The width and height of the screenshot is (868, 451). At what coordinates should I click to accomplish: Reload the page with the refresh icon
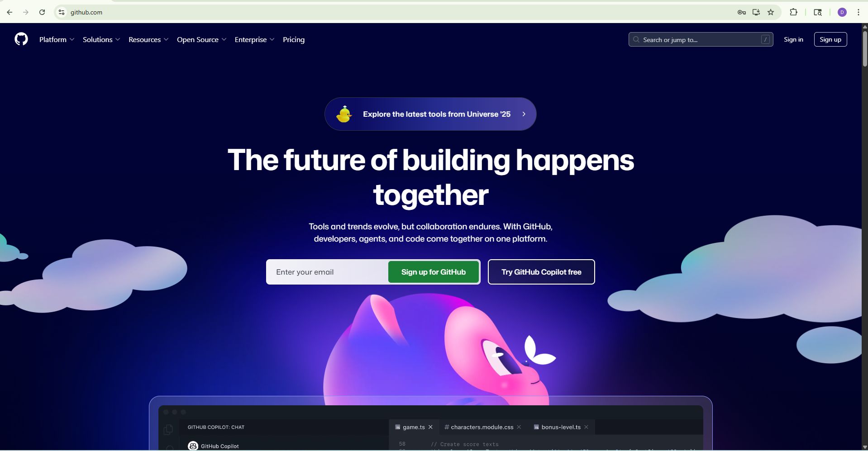point(42,12)
